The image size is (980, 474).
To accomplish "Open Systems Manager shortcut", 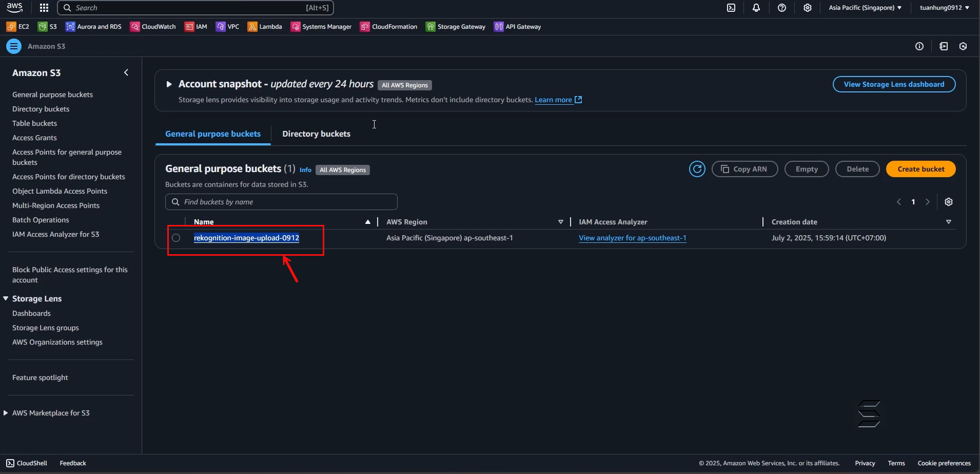I will point(321,27).
